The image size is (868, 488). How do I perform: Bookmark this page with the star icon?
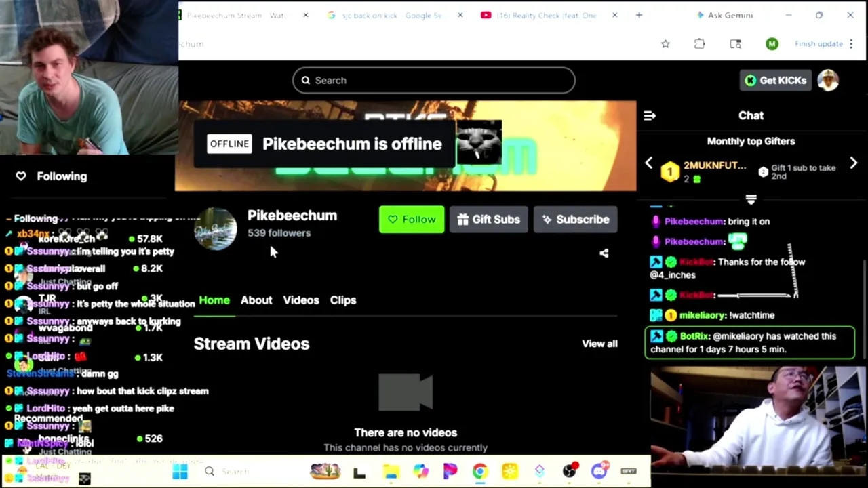665,44
